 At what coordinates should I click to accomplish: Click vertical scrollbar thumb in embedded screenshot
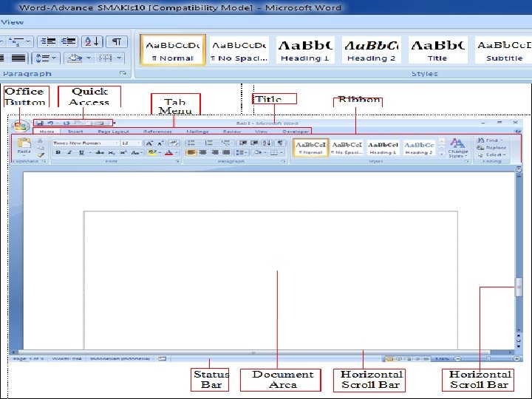tap(519, 287)
